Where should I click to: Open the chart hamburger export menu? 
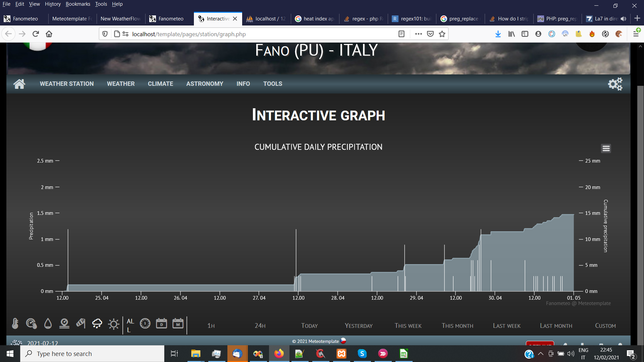click(606, 148)
